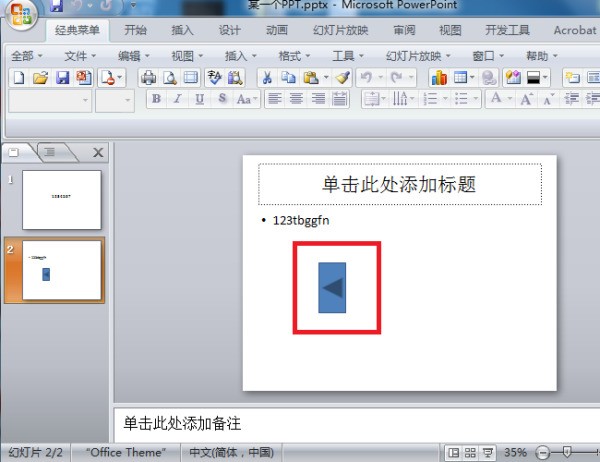This screenshot has width=600, height=462.
Task: Open slide design themes icon
Action: [513, 78]
